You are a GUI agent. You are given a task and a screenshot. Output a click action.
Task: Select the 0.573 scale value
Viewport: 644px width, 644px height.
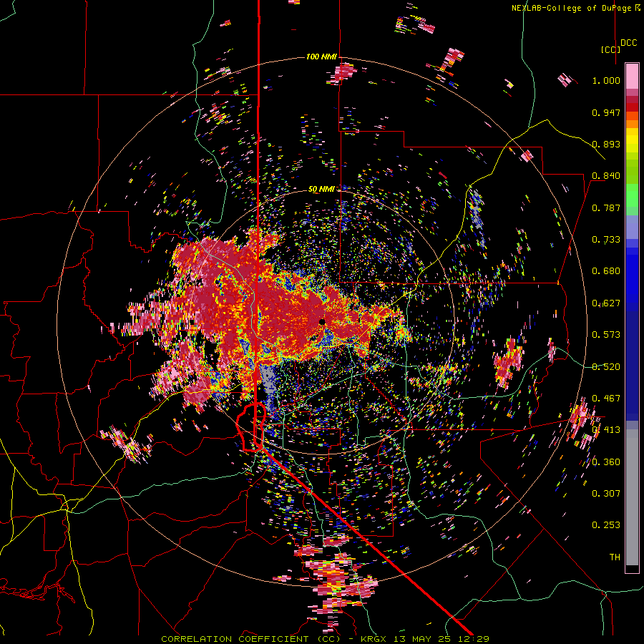606,335
